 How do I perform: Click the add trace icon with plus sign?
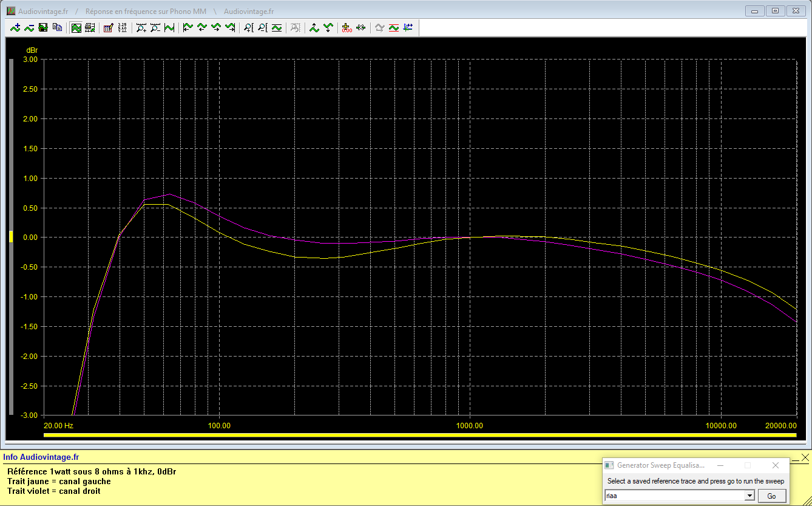[15, 27]
